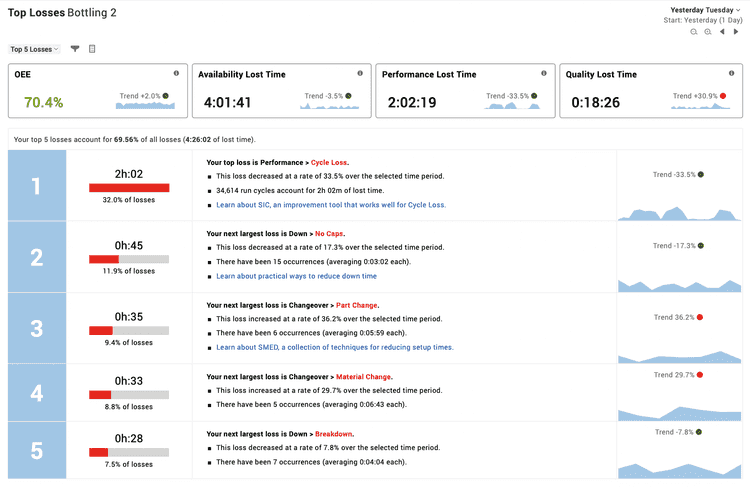Click the 11.9% of losses label
The width and height of the screenshot is (750, 487).
129,271
